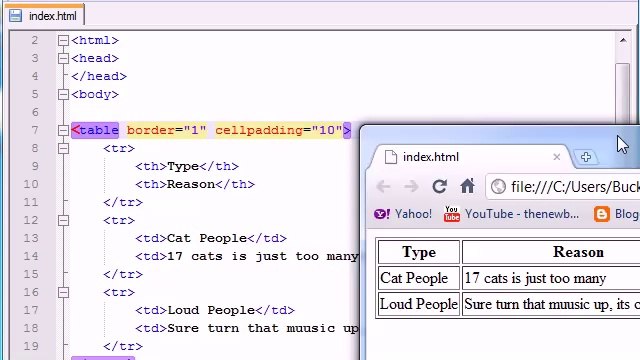Click <th>Type</th> on line 9
The height and width of the screenshot is (360, 640).
point(187,166)
